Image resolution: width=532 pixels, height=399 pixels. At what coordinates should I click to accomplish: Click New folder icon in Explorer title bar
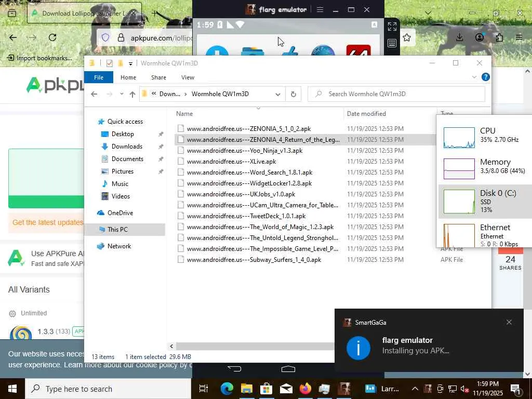click(x=120, y=63)
